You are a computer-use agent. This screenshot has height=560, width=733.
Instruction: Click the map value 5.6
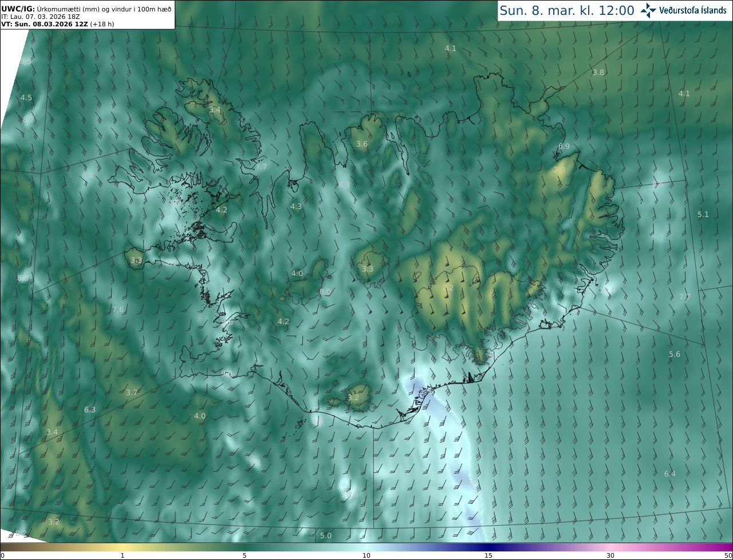click(x=675, y=354)
